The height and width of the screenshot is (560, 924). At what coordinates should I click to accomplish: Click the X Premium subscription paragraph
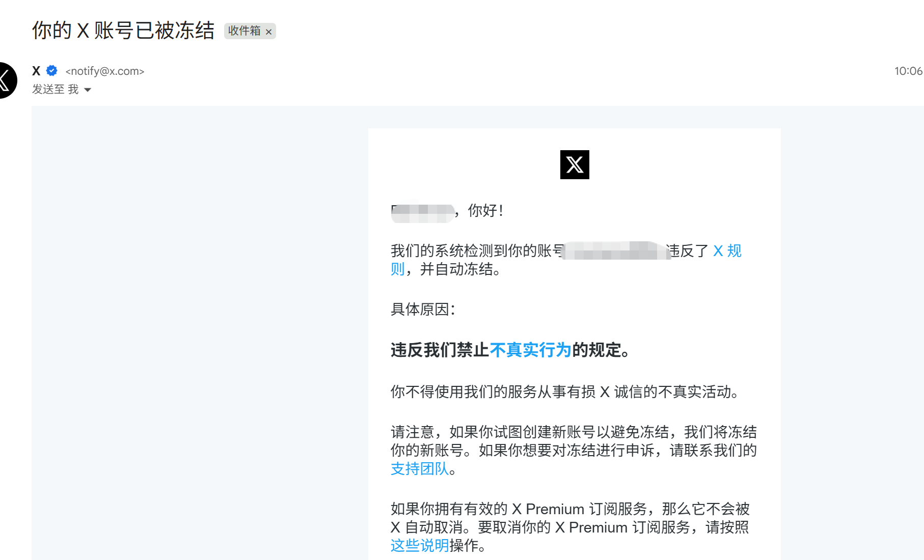[570, 527]
